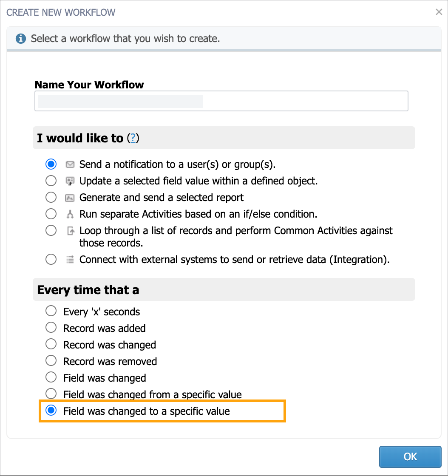This screenshot has width=448, height=476.
Task: Select 'Connect with external systems' option
Action: point(51,259)
